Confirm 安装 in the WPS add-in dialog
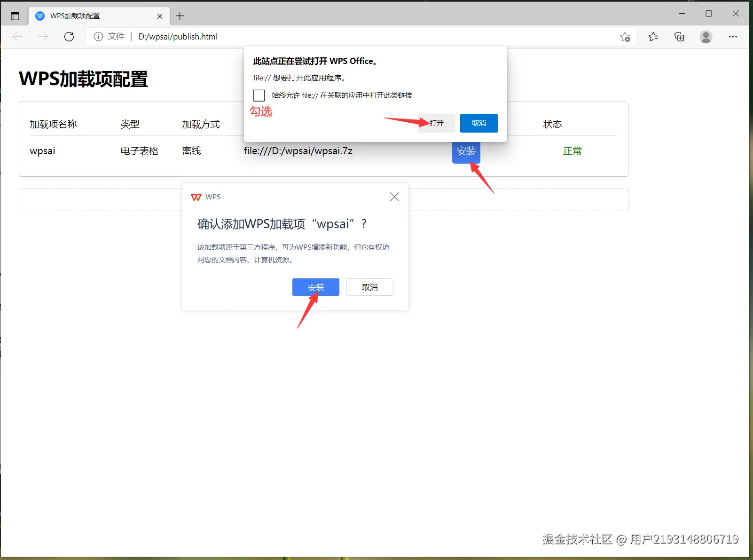Viewport: 753px width, 560px height. coord(316,287)
